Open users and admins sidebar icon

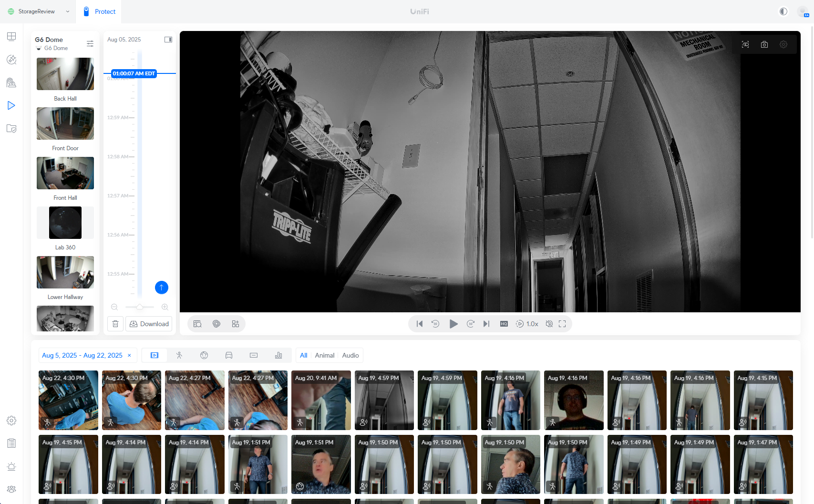(x=11, y=489)
